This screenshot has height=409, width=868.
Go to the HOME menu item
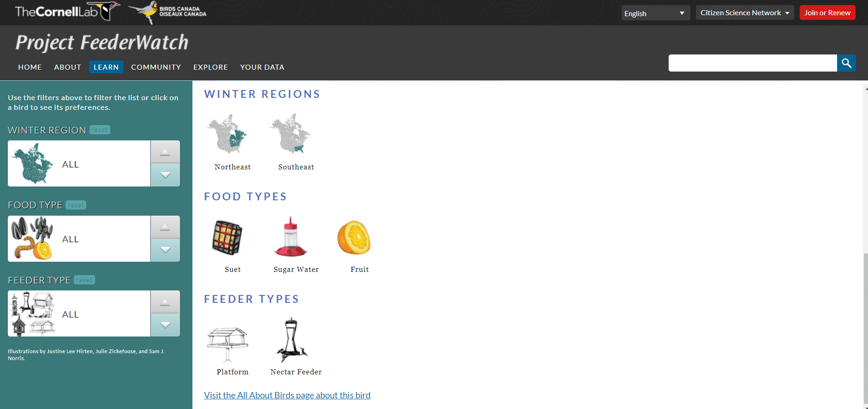coord(30,67)
